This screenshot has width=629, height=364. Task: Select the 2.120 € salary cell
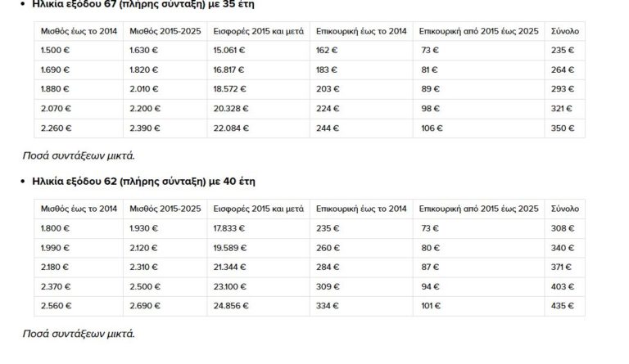pyautogui.click(x=143, y=248)
